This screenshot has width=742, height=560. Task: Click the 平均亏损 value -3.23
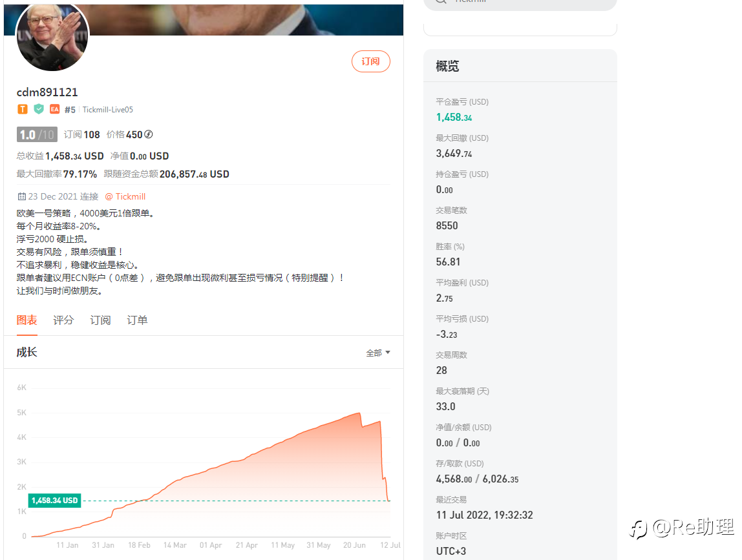[446, 334]
